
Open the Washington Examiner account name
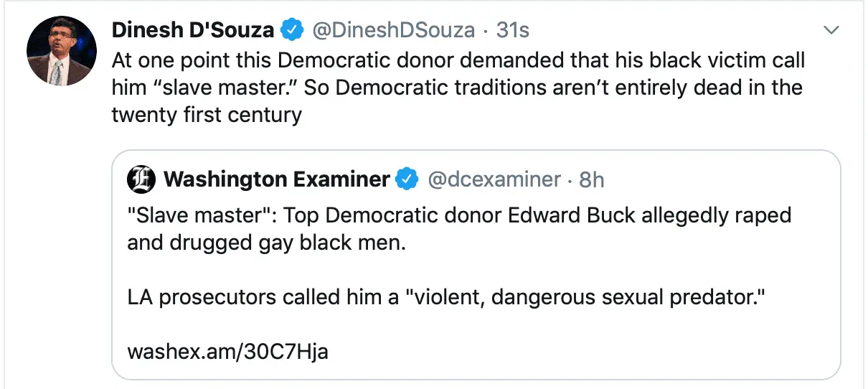tap(277, 179)
